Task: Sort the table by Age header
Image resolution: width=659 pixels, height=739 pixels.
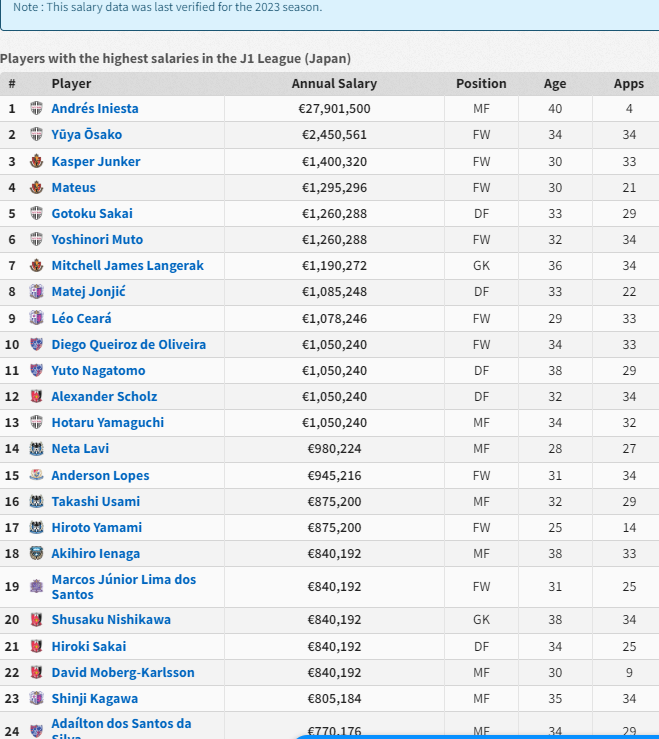Action: click(x=555, y=84)
